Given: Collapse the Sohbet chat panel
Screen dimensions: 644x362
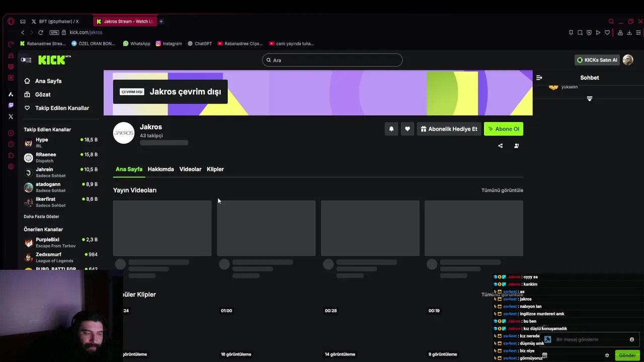Looking at the screenshot, I should [539, 78].
